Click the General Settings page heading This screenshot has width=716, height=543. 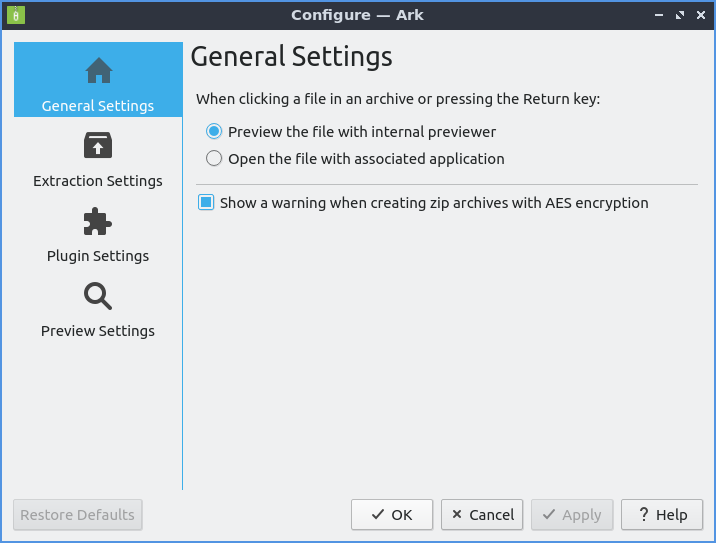(x=291, y=56)
